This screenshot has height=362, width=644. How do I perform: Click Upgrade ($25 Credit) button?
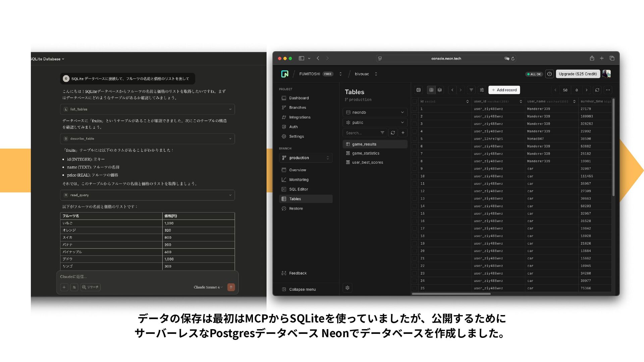[578, 74]
